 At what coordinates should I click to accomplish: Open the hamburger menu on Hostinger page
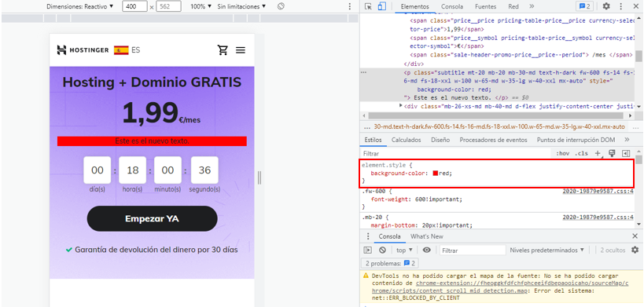(241, 50)
